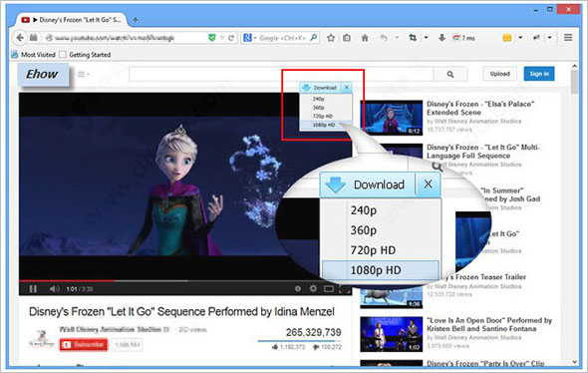Open the "Elsa's Palace" Extended Scene thumbnail
This screenshot has height=373, width=588.
pos(391,118)
